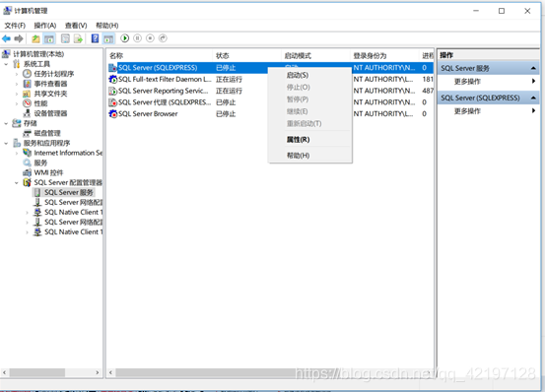Click the 共享文件夹 icon in tree
545x392 pixels.
pyautogui.click(x=27, y=94)
